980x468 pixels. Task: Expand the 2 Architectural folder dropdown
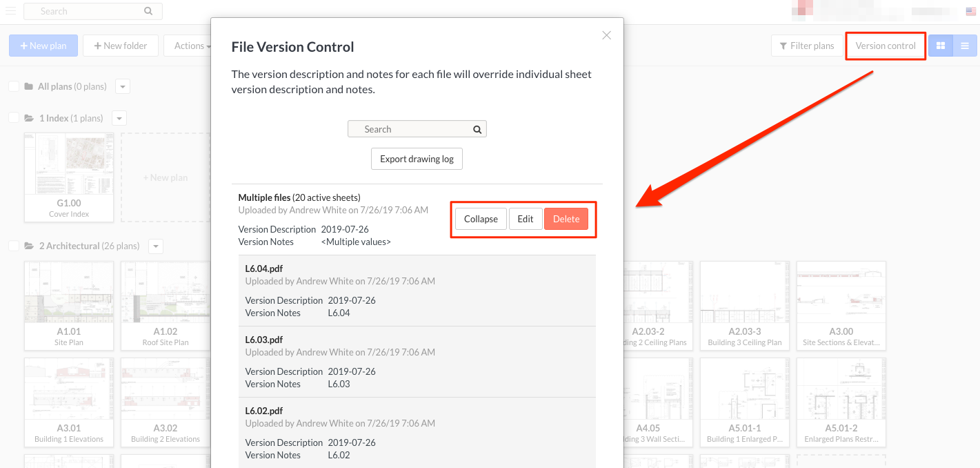tap(155, 246)
